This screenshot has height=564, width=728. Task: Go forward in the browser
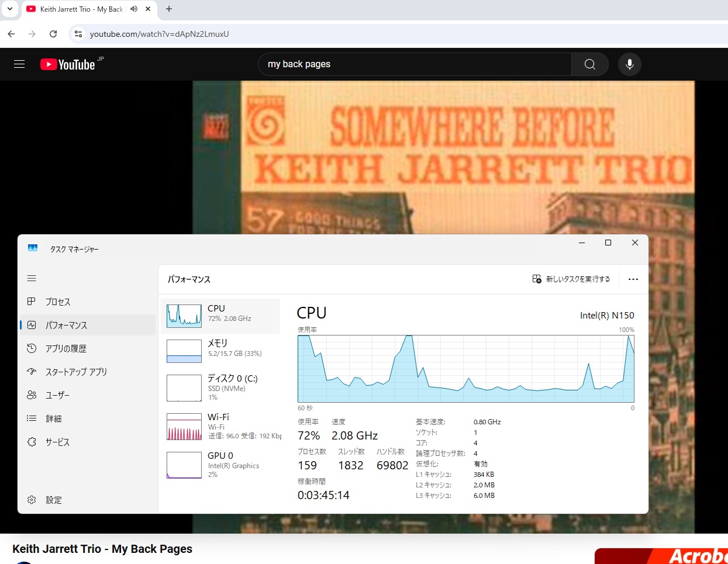click(x=32, y=34)
